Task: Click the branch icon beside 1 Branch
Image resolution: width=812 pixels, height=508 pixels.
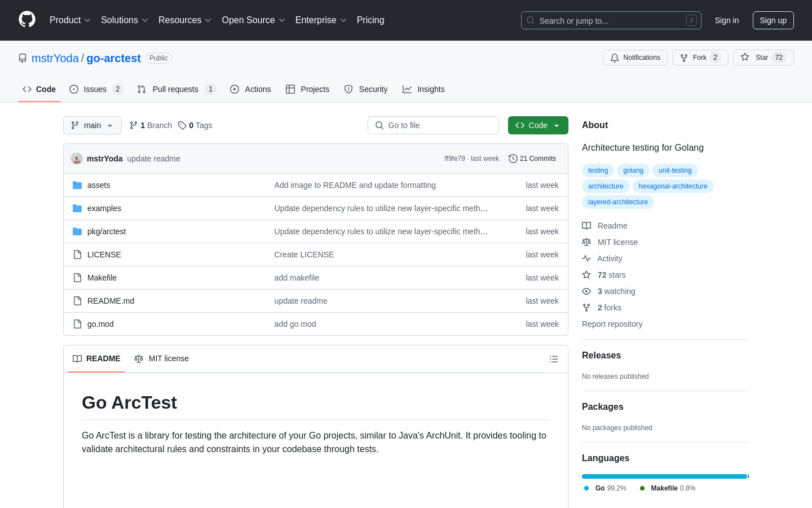Action: (134, 125)
